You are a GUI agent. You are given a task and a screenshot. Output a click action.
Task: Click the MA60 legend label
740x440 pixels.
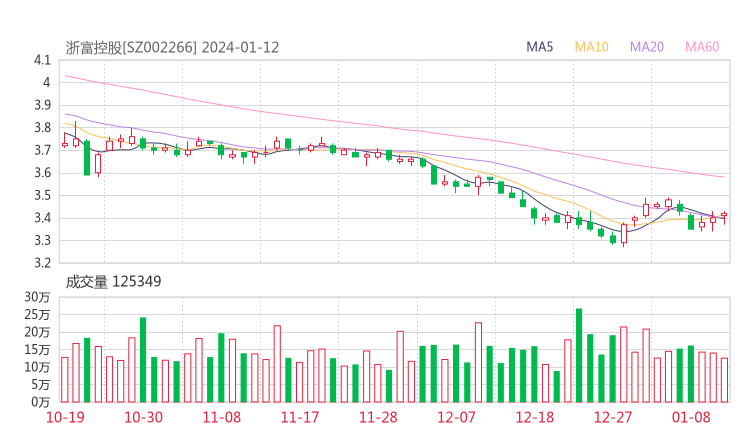pos(702,47)
